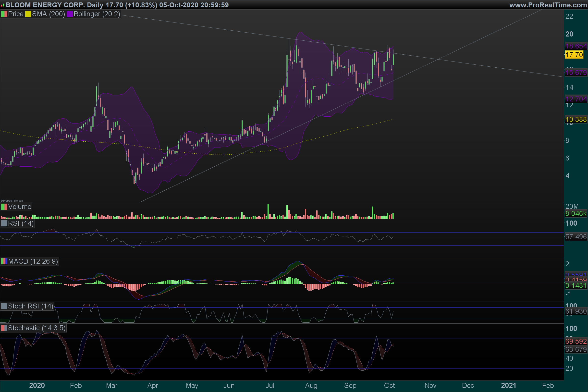Select the MACD (12 26 9) label
This screenshot has width=588, height=392.
point(33,261)
